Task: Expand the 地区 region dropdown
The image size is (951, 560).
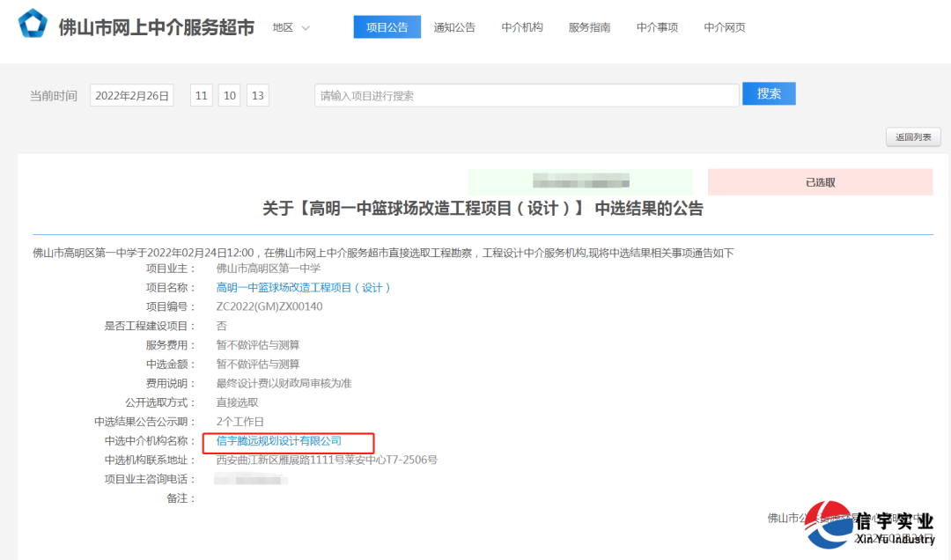Action: (291, 27)
